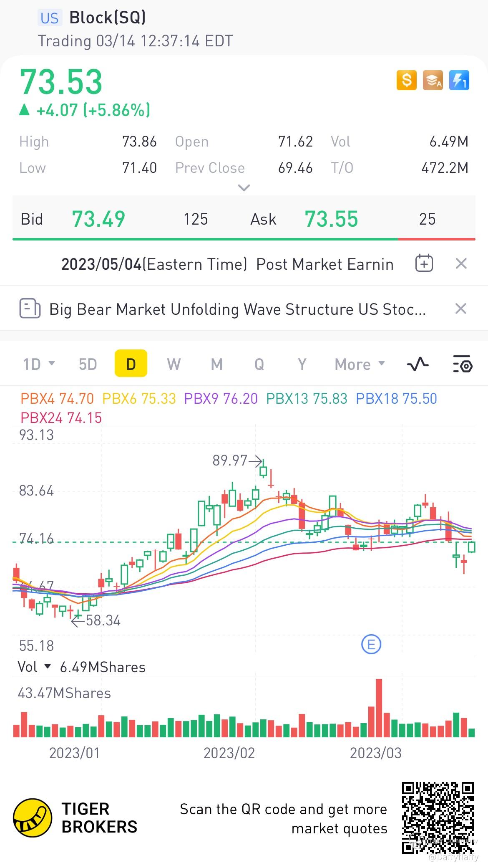Tap the Bid price 73.49
Viewport: 488px width, 868px height.
coord(98,219)
